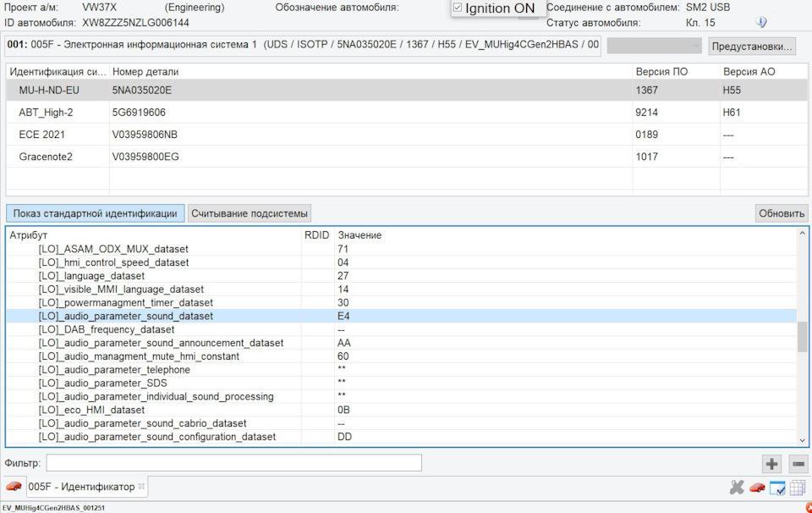812x513 pixels.
Task: Click the vehicle status info bubble icon
Action: point(760,22)
